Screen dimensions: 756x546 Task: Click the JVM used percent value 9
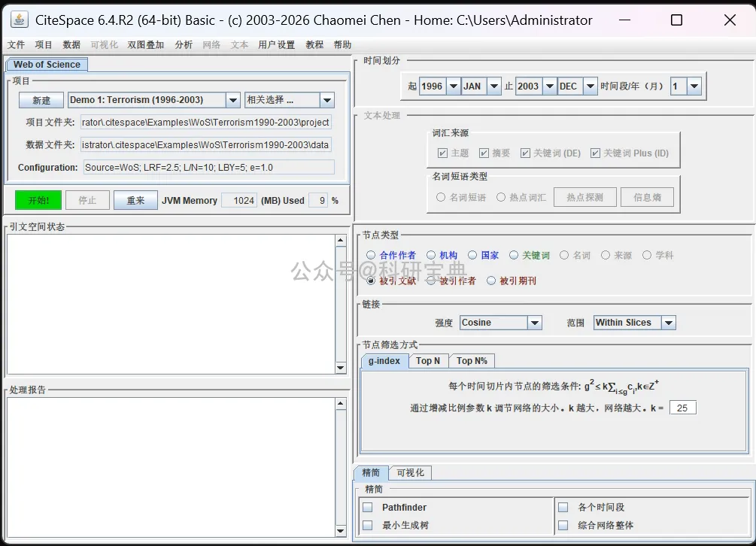point(318,201)
